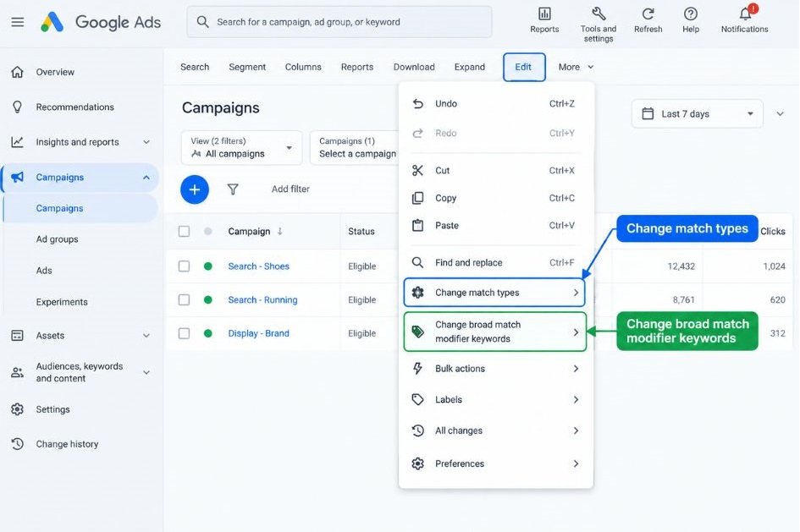Choose Paste in Edit menu

click(495, 225)
